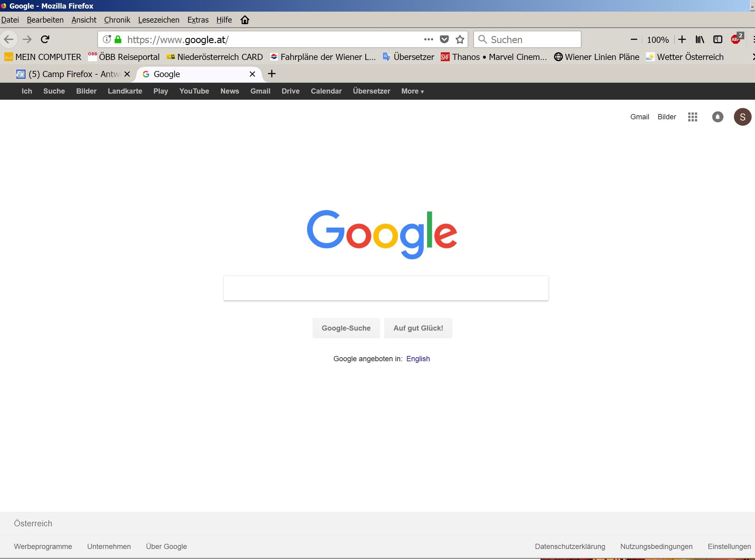This screenshot has height=560, width=755.
Task: Bookmark this page with star icon
Action: click(x=460, y=40)
